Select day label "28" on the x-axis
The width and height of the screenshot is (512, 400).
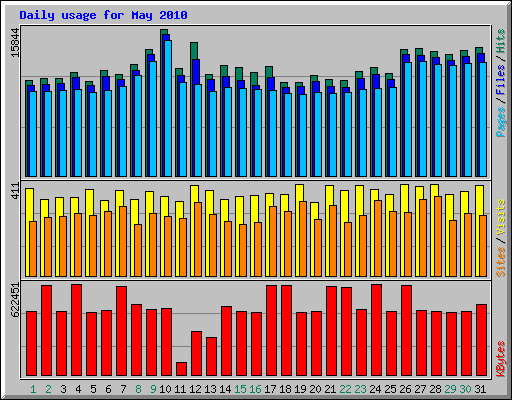pos(435,389)
